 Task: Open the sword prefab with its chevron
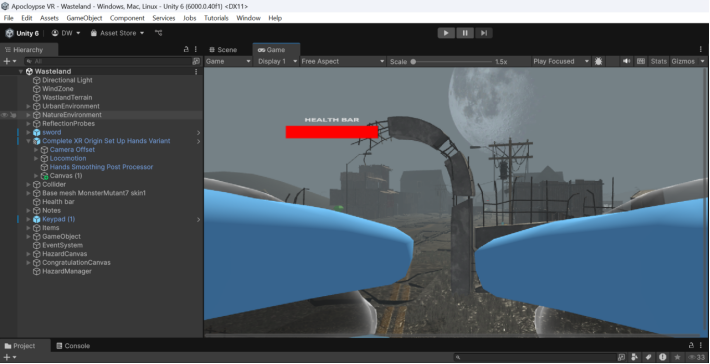click(198, 133)
